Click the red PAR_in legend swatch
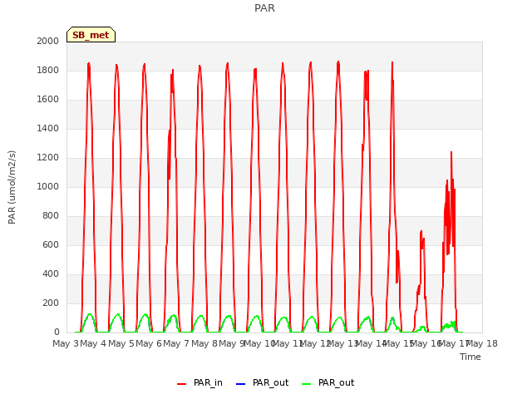532x399 pixels. tap(181, 384)
